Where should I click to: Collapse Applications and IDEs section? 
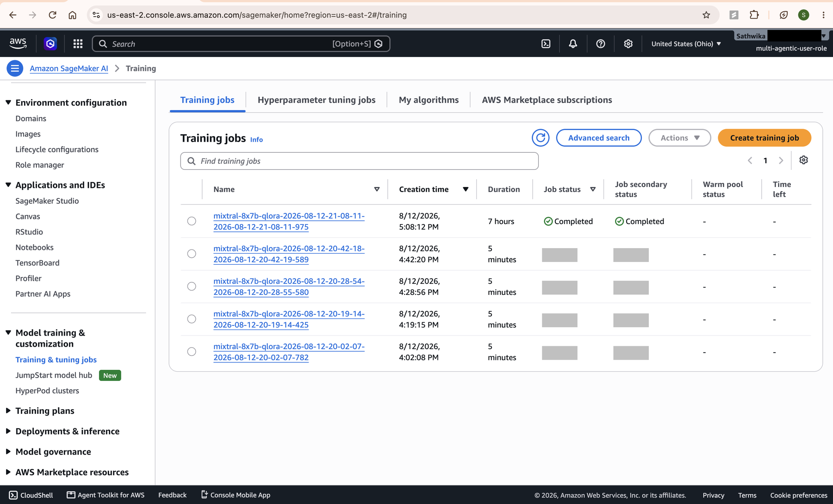click(8, 185)
